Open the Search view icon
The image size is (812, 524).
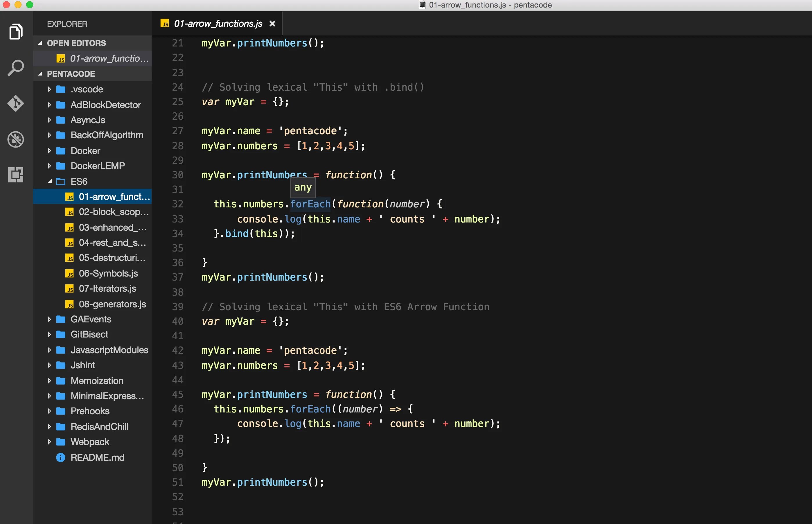16,68
